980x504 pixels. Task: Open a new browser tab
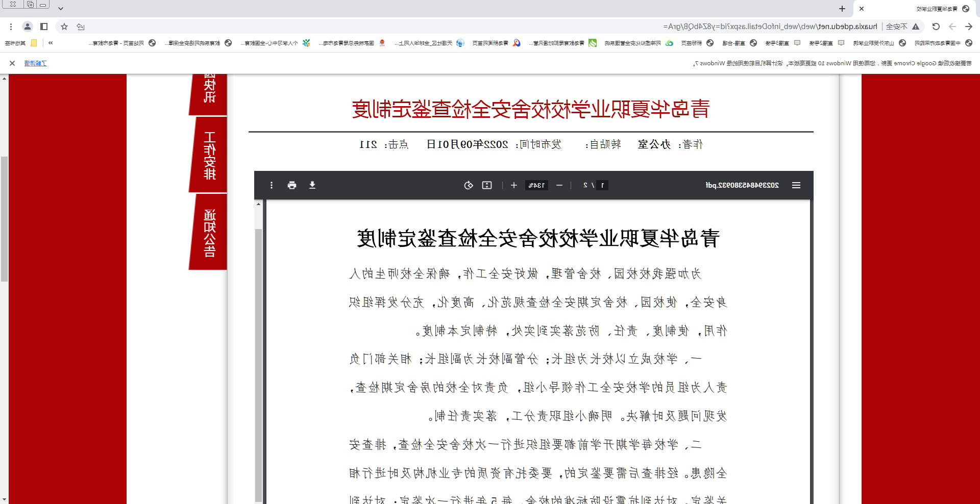pos(842,9)
